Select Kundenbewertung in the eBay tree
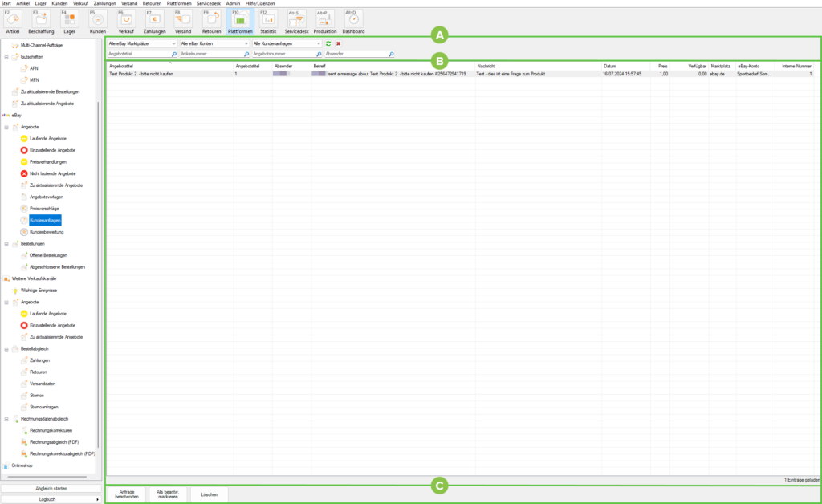822x504 pixels. (47, 231)
